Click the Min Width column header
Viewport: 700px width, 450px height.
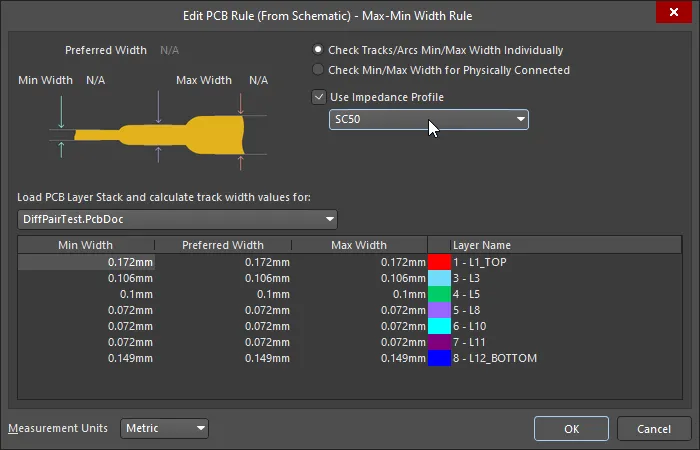(86, 245)
